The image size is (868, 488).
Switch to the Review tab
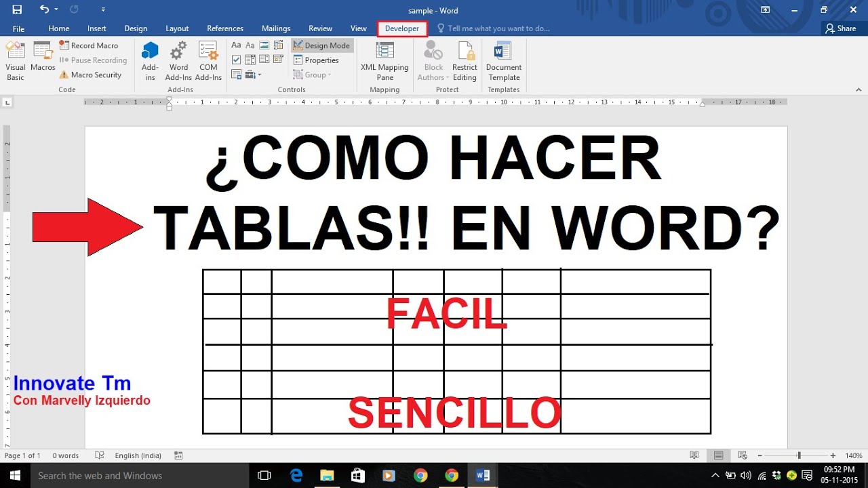(321, 28)
